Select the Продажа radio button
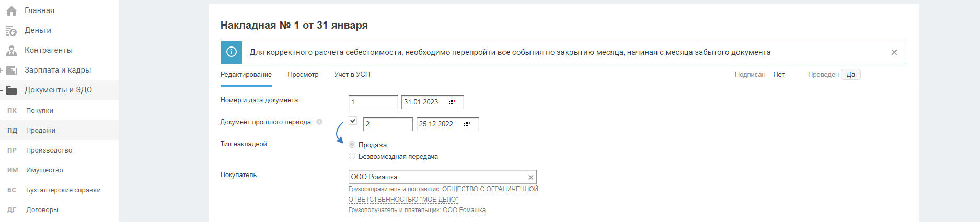 pos(352,145)
